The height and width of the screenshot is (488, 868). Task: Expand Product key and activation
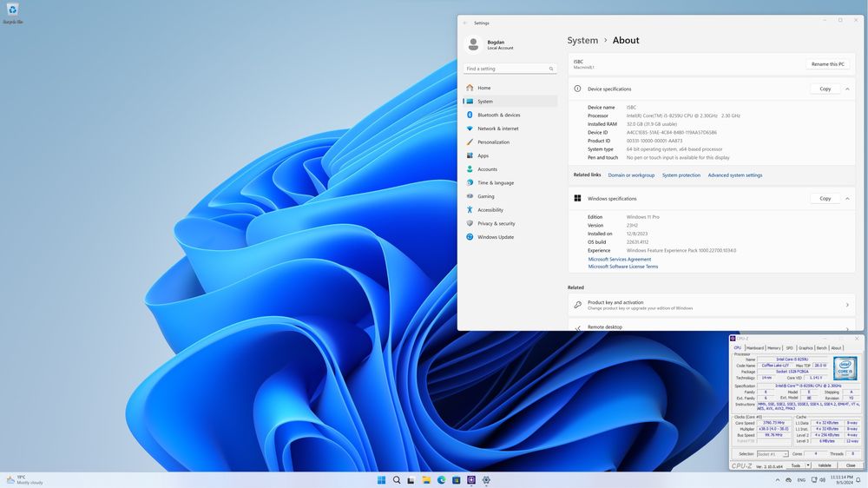click(x=712, y=305)
